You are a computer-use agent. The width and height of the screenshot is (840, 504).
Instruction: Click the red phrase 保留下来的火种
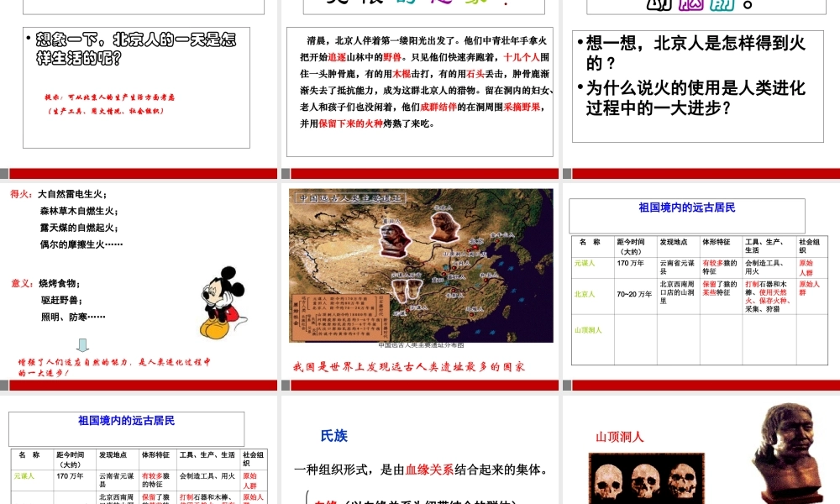[350, 123]
